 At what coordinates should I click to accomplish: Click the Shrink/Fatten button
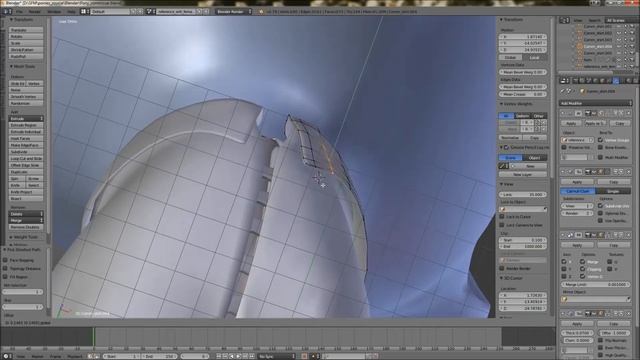point(26,50)
